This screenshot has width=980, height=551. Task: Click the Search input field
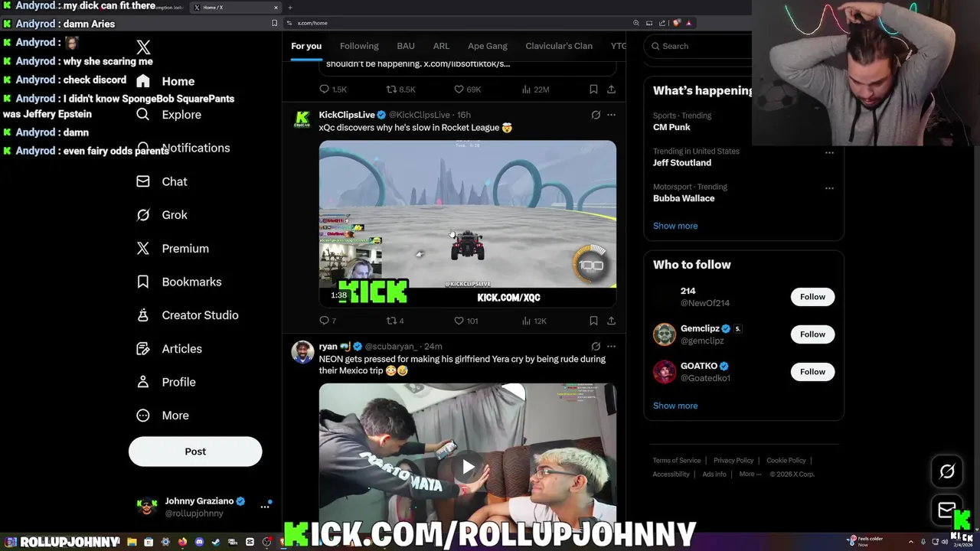(x=701, y=46)
